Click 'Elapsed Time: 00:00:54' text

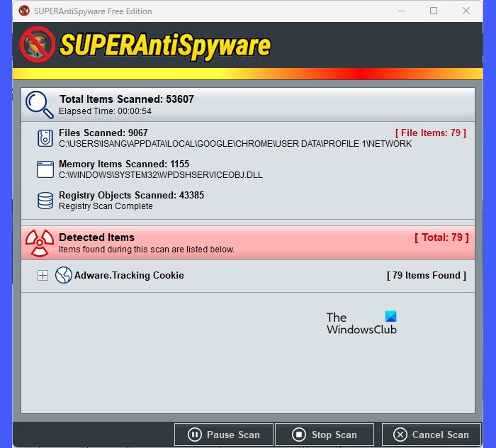[x=105, y=111]
